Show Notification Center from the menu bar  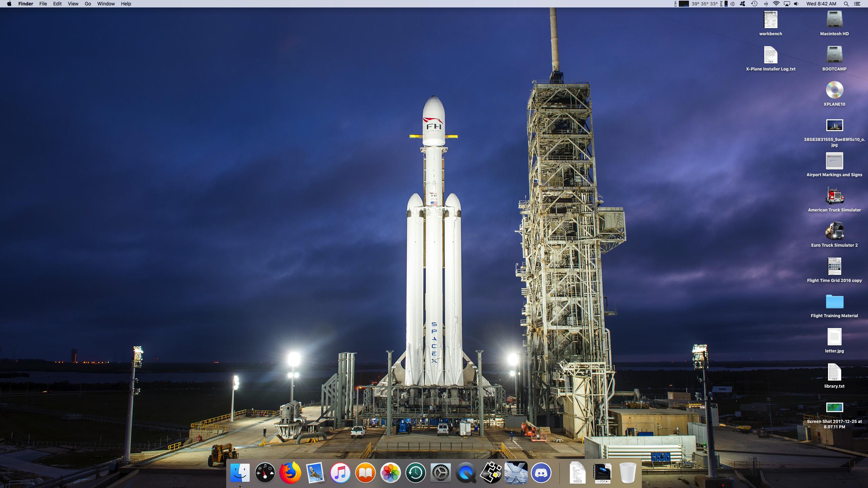[x=857, y=4]
